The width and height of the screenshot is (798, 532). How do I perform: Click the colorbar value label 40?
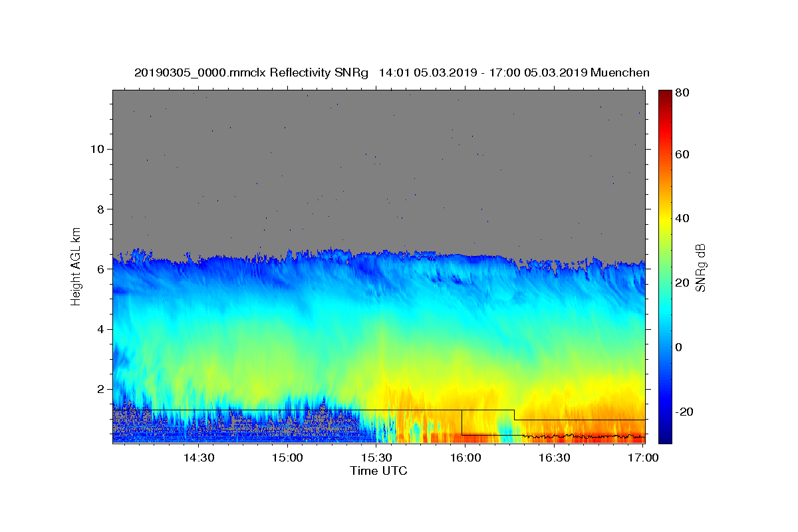(x=683, y=218)
